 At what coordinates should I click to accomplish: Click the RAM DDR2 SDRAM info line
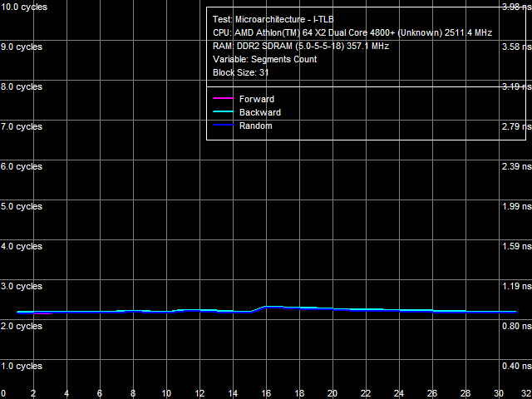[x=300, y=46]
